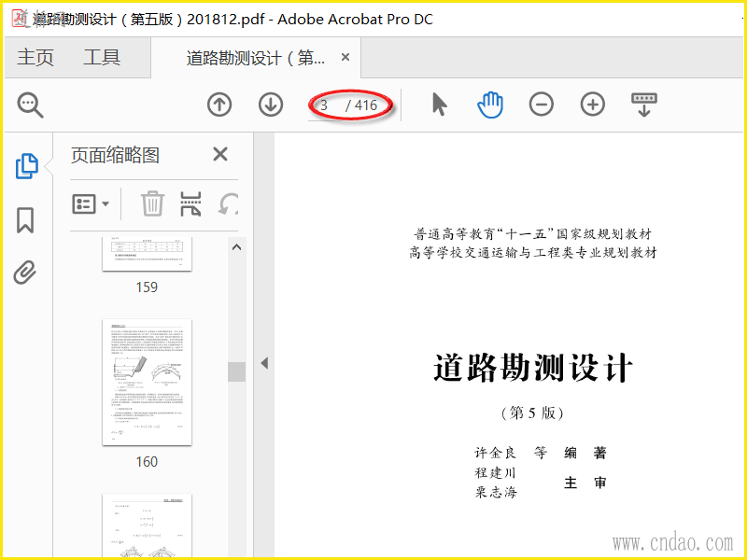Click page label 160 under thumbnail
The height and width of the screenshot is (560, 747).
coord(147,461)
